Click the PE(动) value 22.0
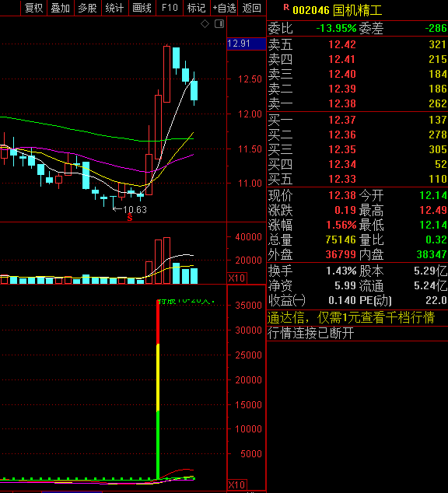The height and width of the screenshot is (493, 448). pyautogui.click(x=436, y=301)
